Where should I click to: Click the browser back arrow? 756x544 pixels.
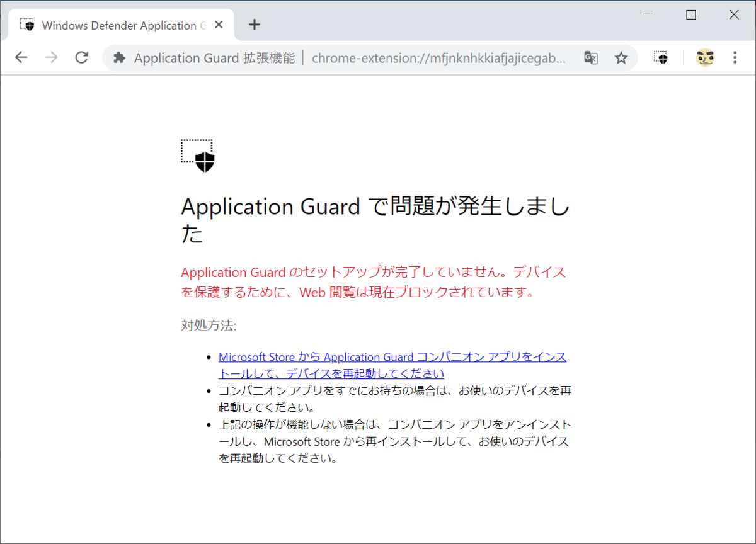click(21, 58)
